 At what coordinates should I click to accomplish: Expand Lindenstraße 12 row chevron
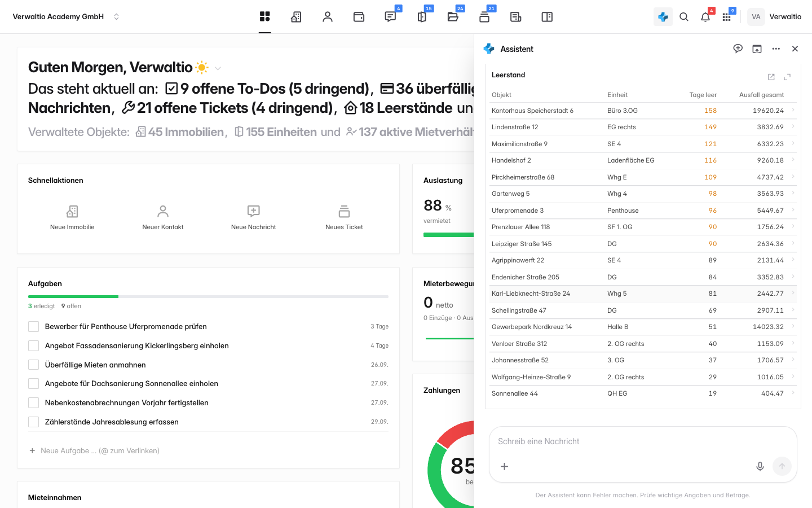click(793, 126)
